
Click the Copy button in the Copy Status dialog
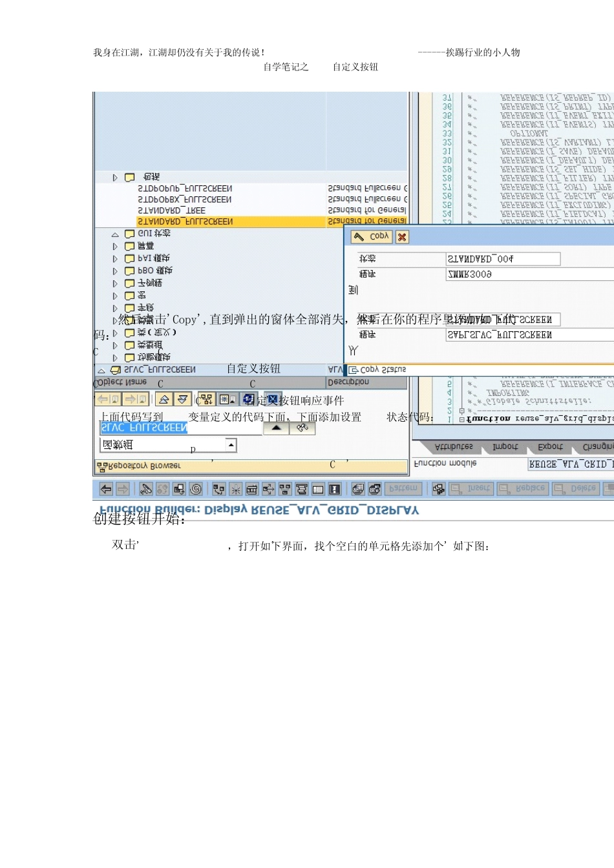pos(372,237)
